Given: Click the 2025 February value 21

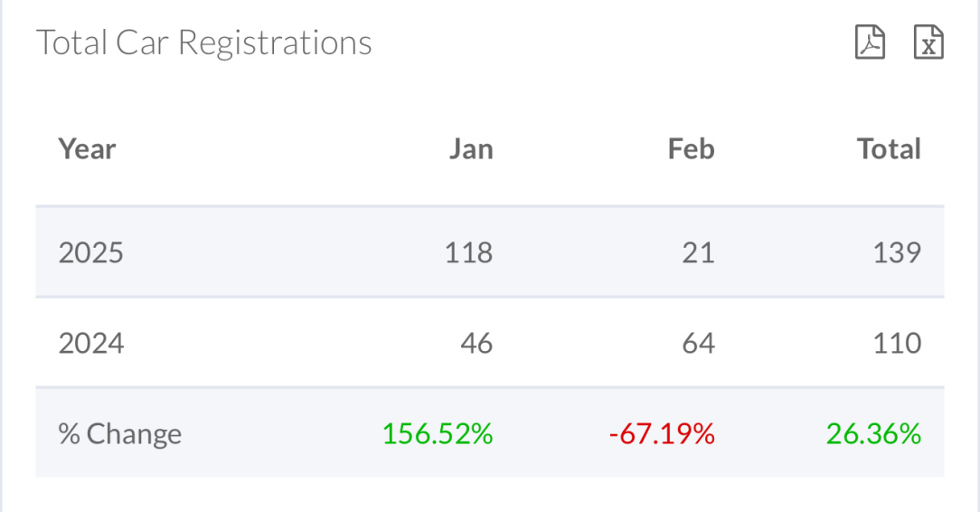Looking at the screenshot, I should (698, 252).
